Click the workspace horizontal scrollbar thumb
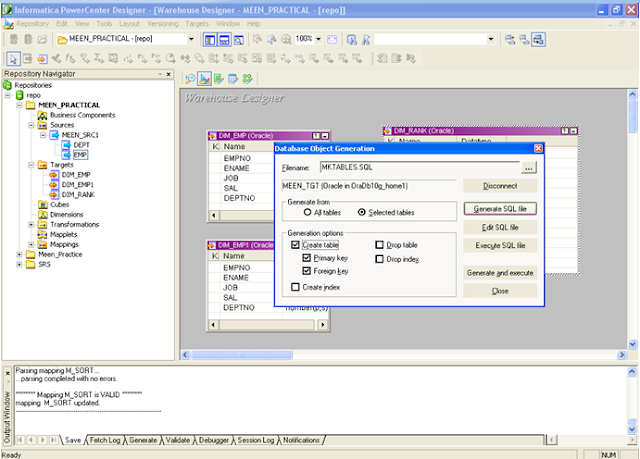This screenshot has height=459, width=640. tap(242, 355)
